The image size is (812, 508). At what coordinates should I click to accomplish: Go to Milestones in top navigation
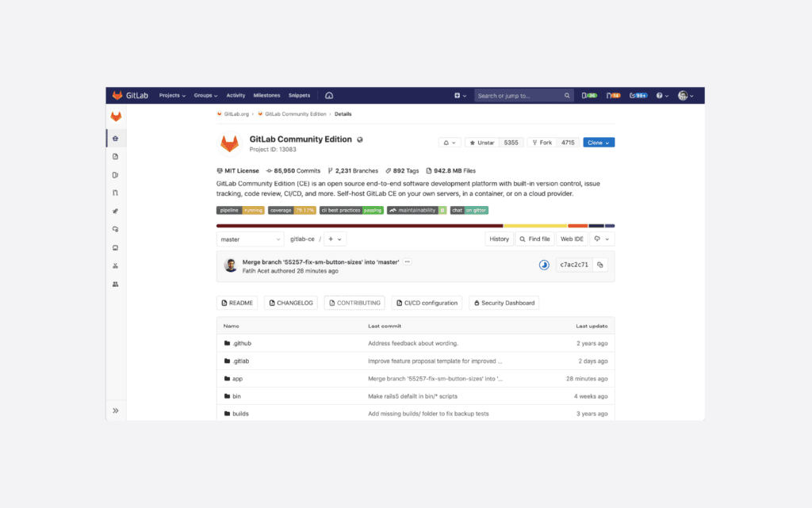click(266, 96)
